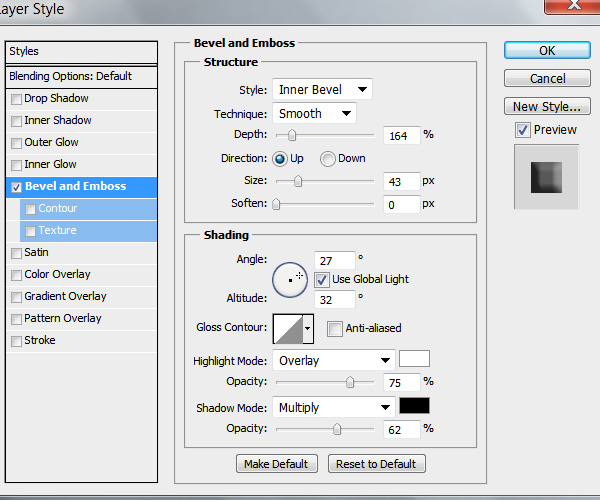Click the Reset to Default button

pyautogui.click(x=376, y=464)
